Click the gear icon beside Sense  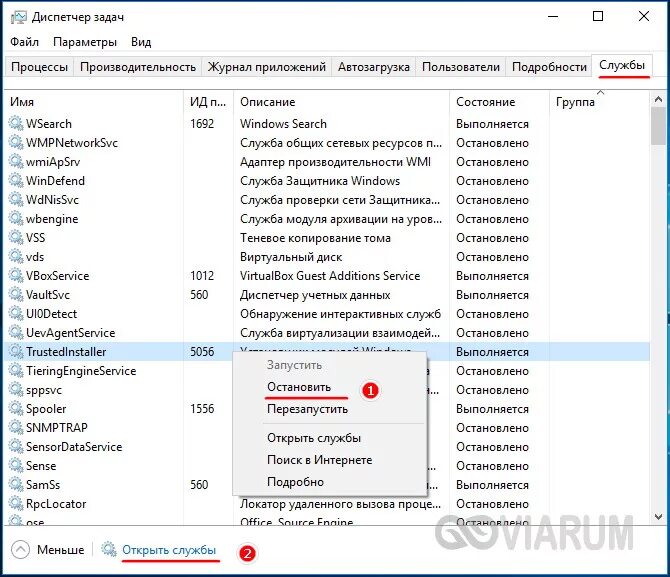(x=16, y=465)
